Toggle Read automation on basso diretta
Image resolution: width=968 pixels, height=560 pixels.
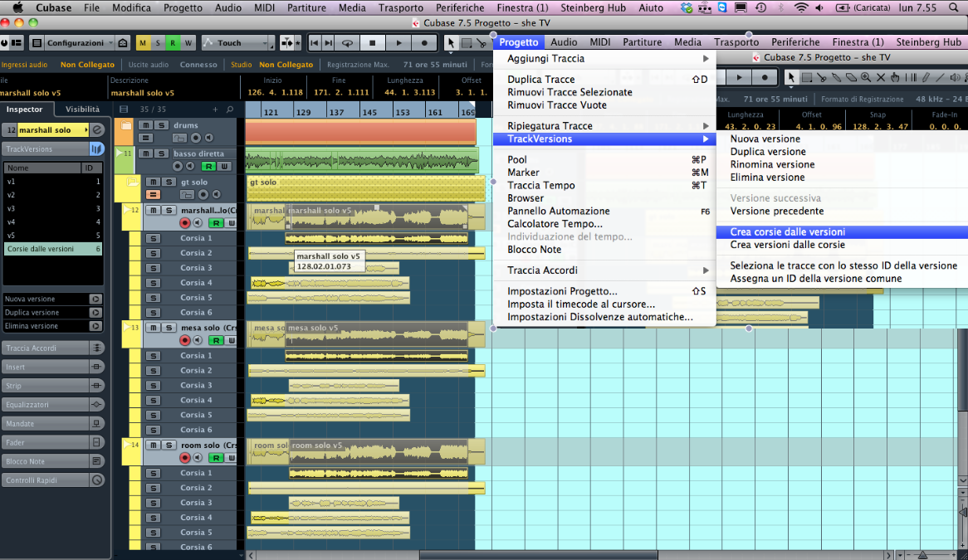pos(208,167)
